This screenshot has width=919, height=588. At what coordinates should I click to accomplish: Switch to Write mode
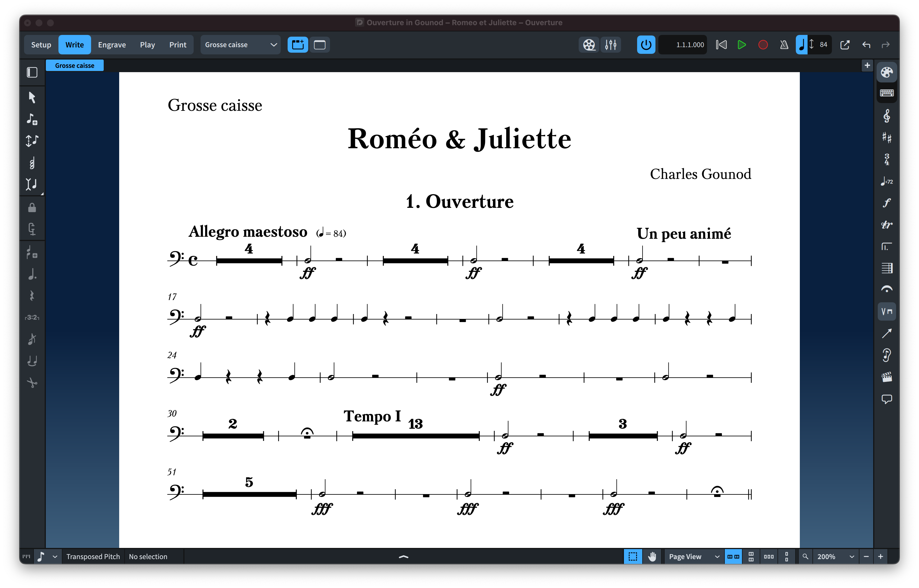pyautogui.click(x=74, y=45)
